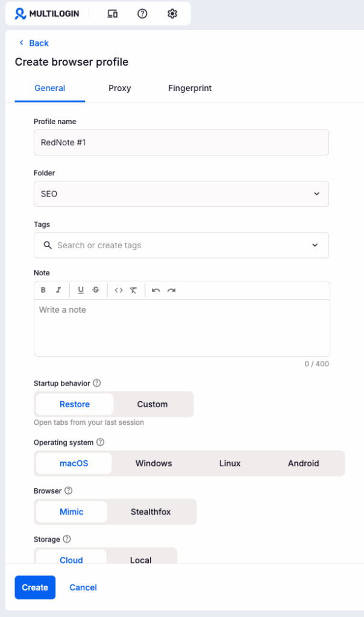Apply bold formatting in the note editor
The width and height of the screenshot is (364, 617).
(x=43, y=290)
